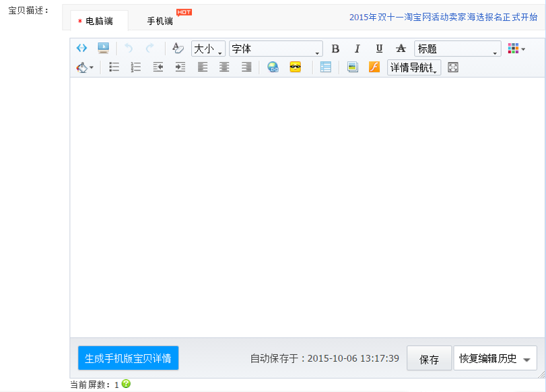Screen dimensions: 546x392
Task: Open the emoticon picker
Action: [295, 67]
